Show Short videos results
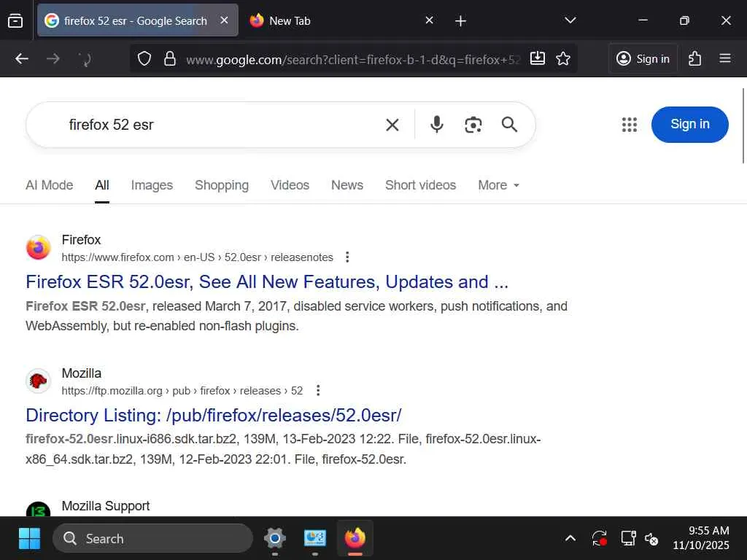 point(420,185)
